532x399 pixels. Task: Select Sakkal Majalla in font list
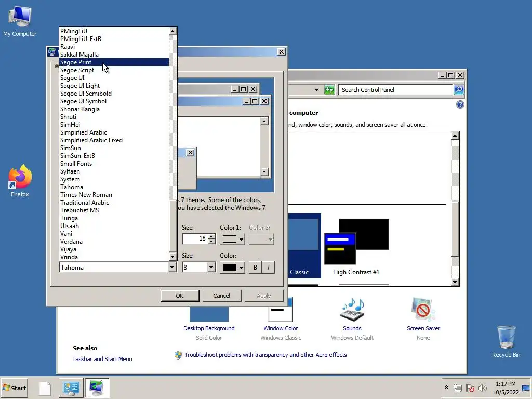coord(114,55)
